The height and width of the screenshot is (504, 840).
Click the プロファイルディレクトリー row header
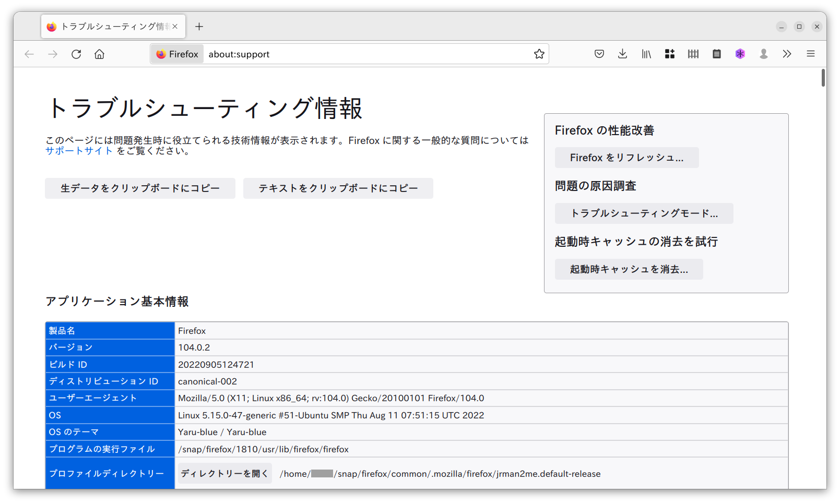tap(110, 473)
